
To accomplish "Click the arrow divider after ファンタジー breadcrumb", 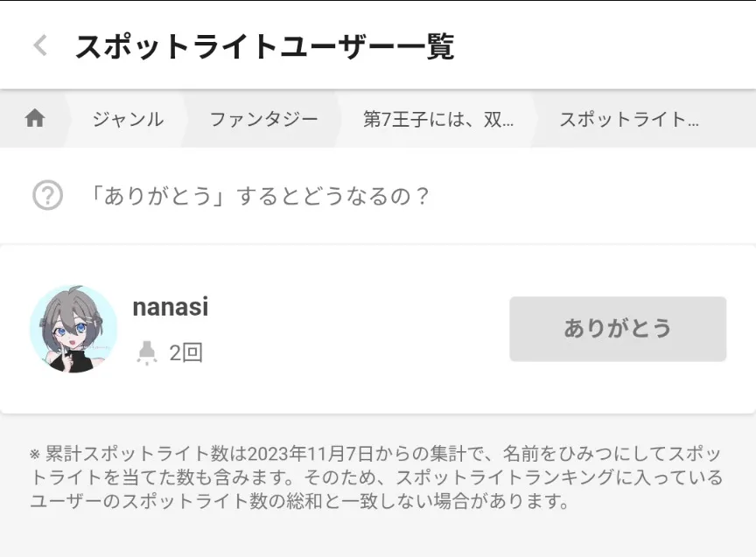I will 339,119.
